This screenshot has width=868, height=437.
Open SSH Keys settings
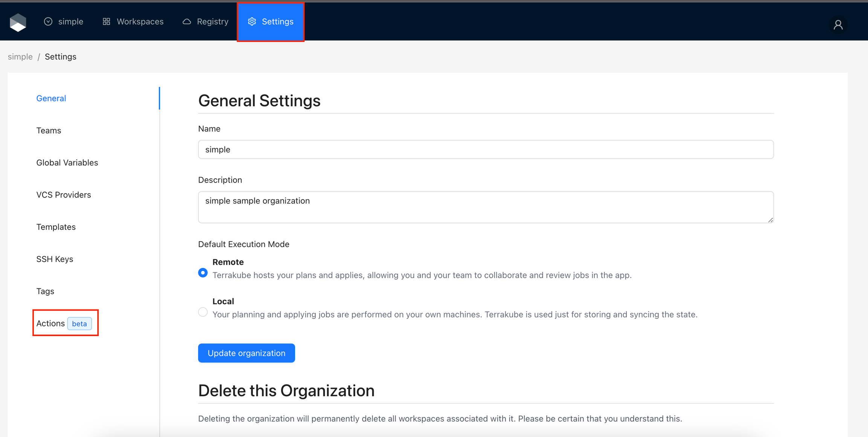(55, 259)
